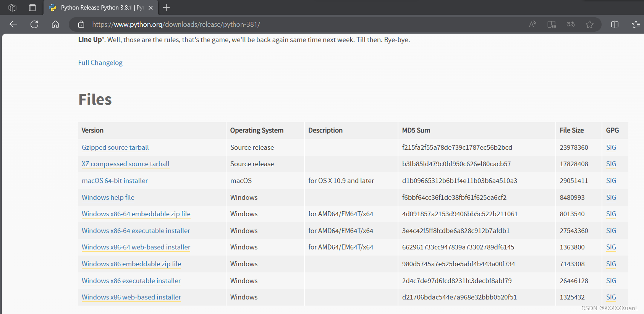This screenshot has height=314, width=644.
Task: Open Immersive Reader icon in address bar
Action: 552,24
